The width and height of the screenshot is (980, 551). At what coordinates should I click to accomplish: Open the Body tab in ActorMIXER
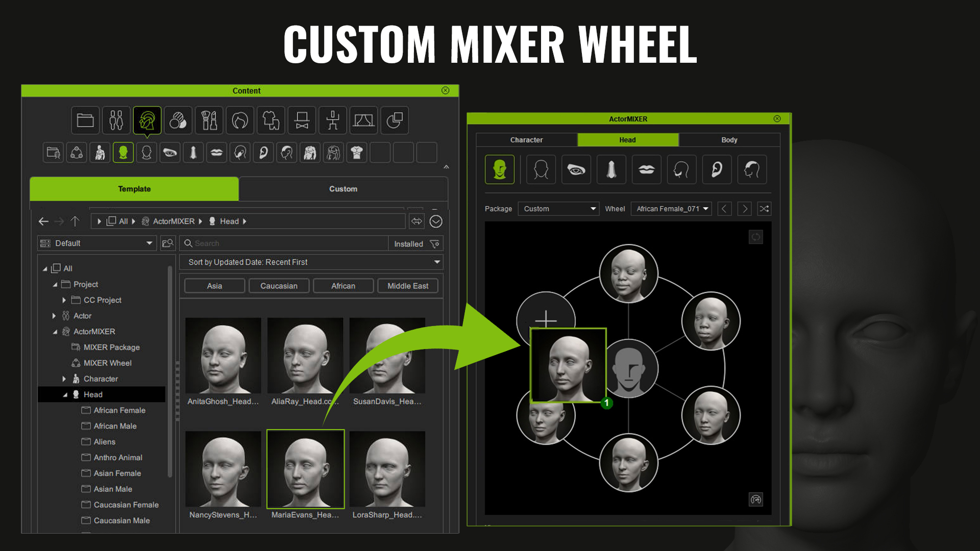tap(729, 140)
